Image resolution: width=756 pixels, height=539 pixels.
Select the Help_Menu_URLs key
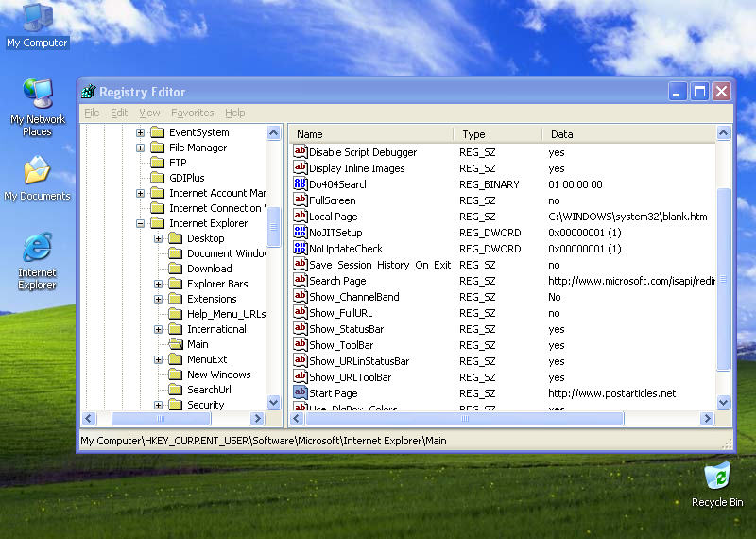[226, 314]
